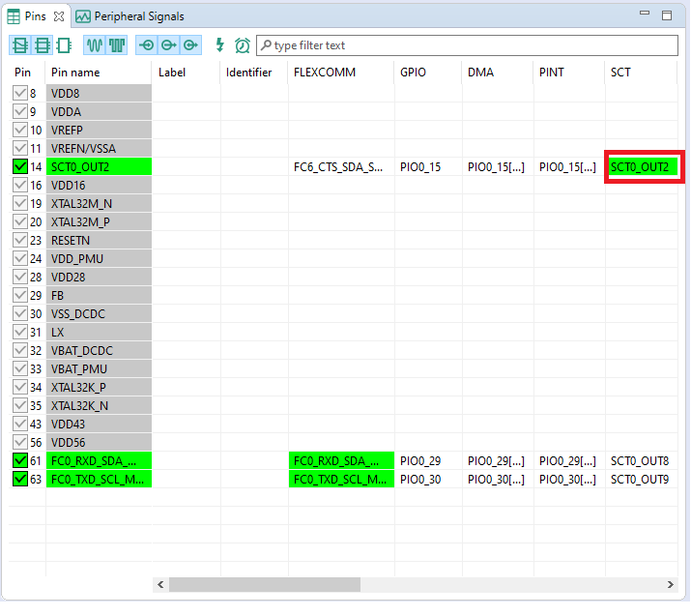691x616 pixels.
Task: Click the PIO0_15 cell in GPIO column
Action: [x=420, y=167]
